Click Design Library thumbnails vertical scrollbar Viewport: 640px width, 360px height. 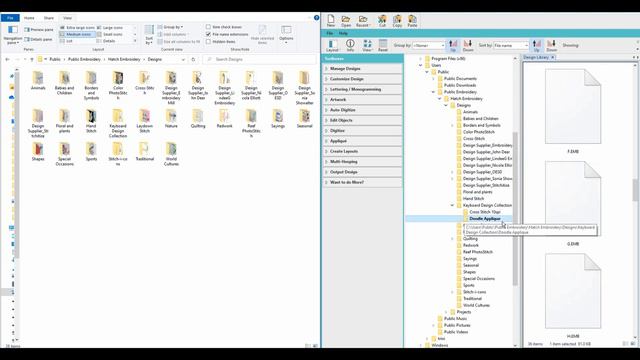tap(635, 190)
